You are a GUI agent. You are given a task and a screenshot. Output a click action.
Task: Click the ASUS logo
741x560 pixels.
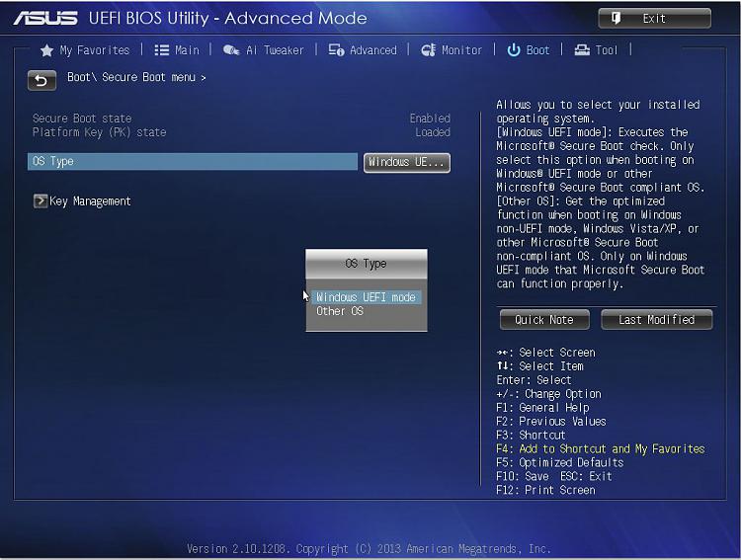(45, 19)
